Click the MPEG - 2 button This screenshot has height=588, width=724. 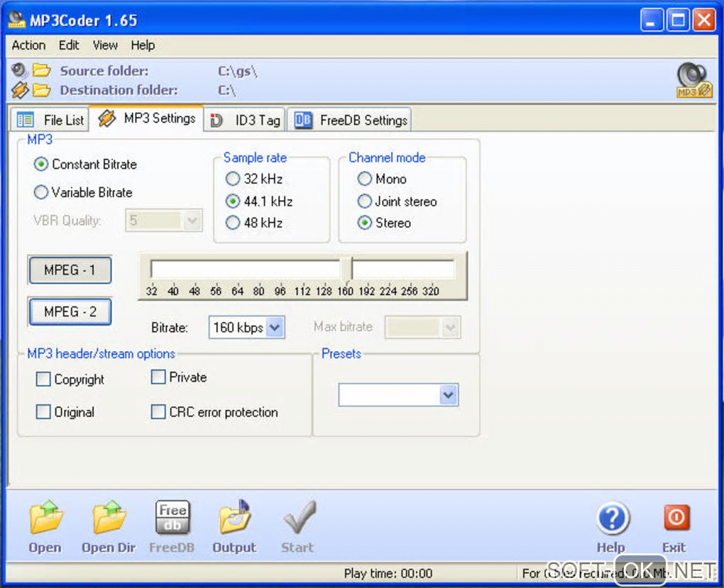click(70, 311)
